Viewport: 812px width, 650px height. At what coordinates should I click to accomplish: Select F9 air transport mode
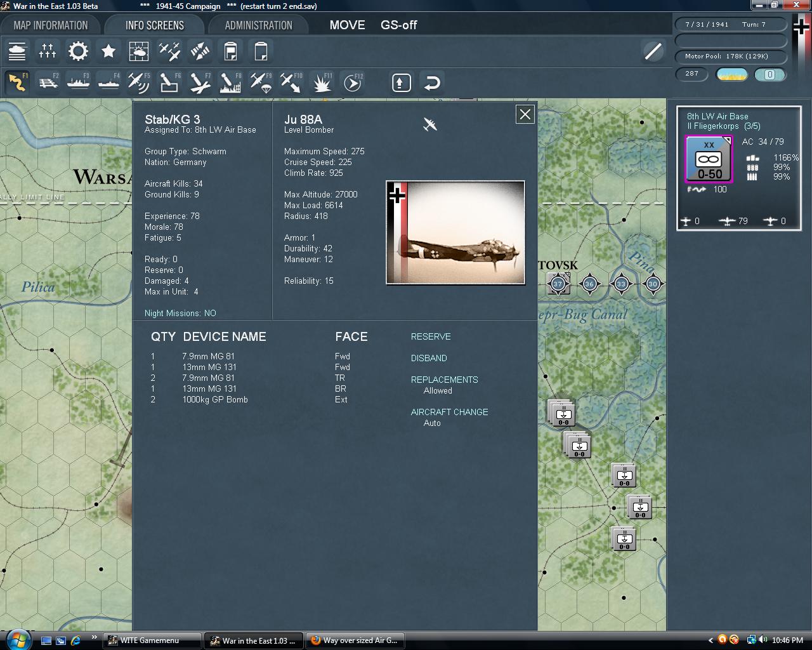click(261, 83)
